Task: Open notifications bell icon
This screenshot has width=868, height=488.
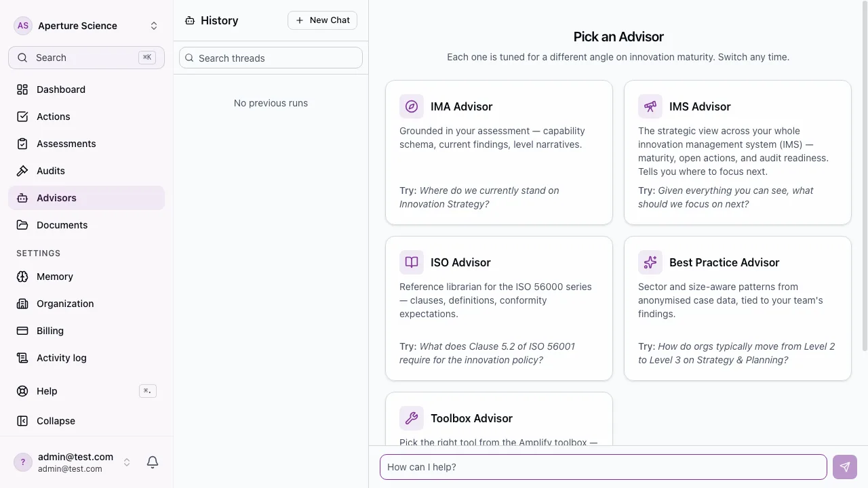Action: (153, 462)
